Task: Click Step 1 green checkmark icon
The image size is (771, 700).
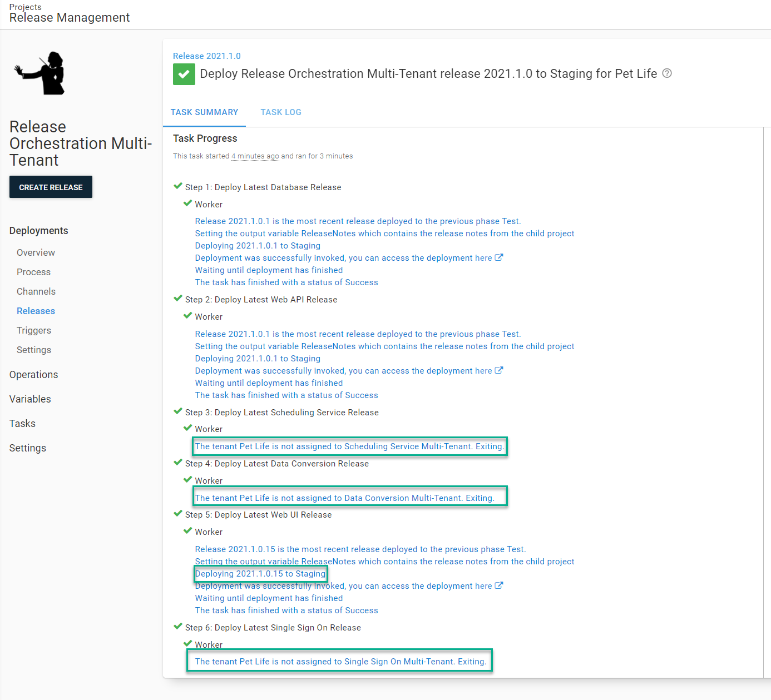Action: (178, 186)
